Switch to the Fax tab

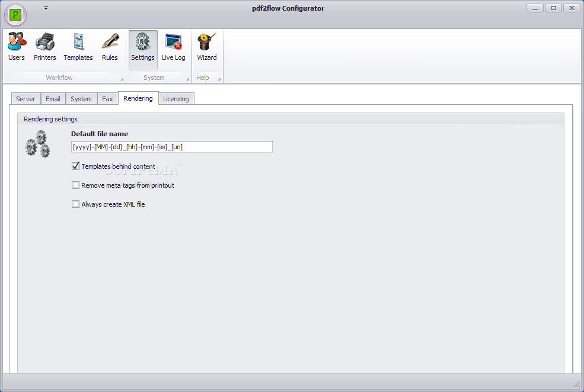click(107, 99)
